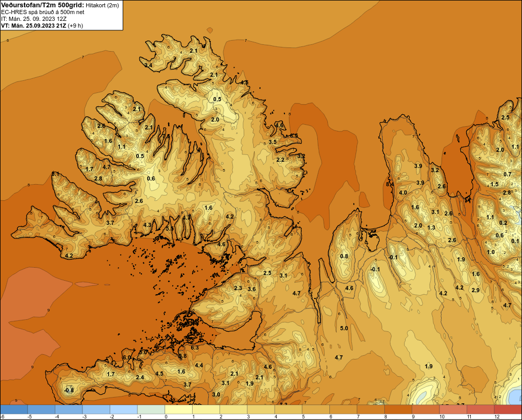The image size is (522, 420).
Task: Pick the legend swatch between -6 and -5
Action: click(14, 410)
